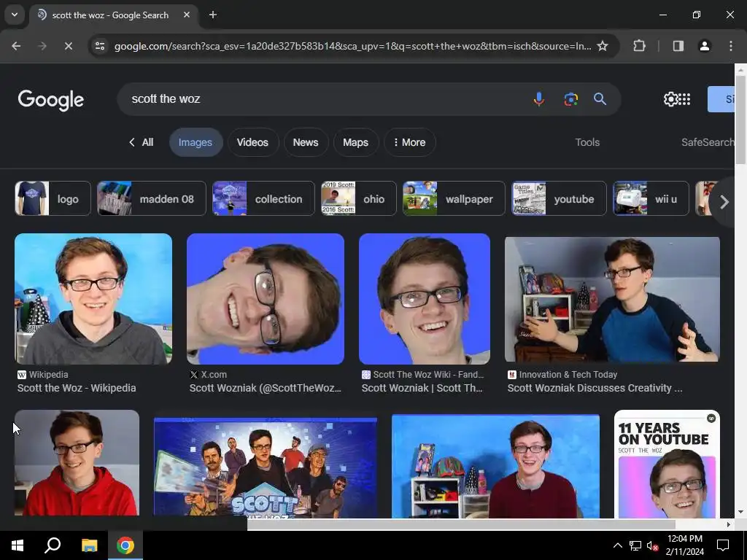Open the cartoon group Scott the Woz image
747x560 pixels.
[266, 467]
